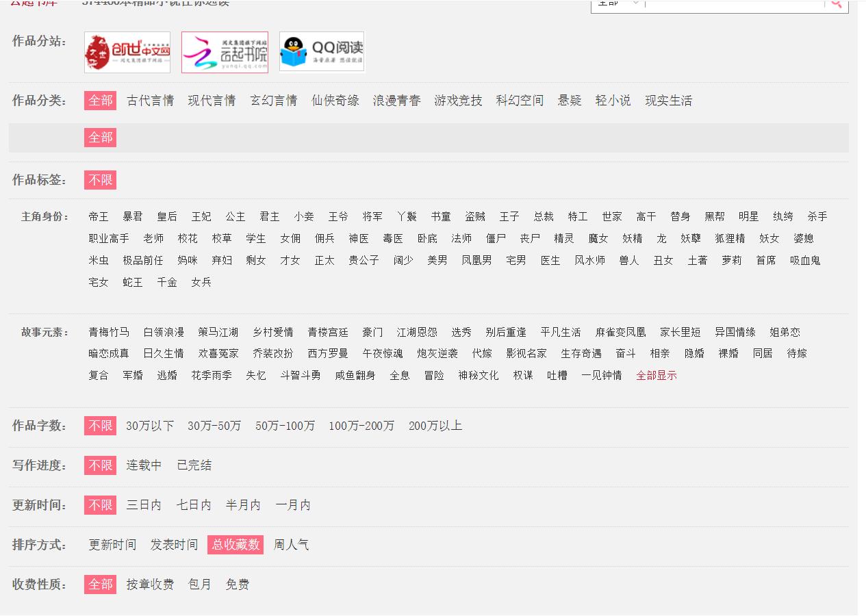866x616 pixels.
Task: Filter updates within 半月内
Action: pos(243,505)
